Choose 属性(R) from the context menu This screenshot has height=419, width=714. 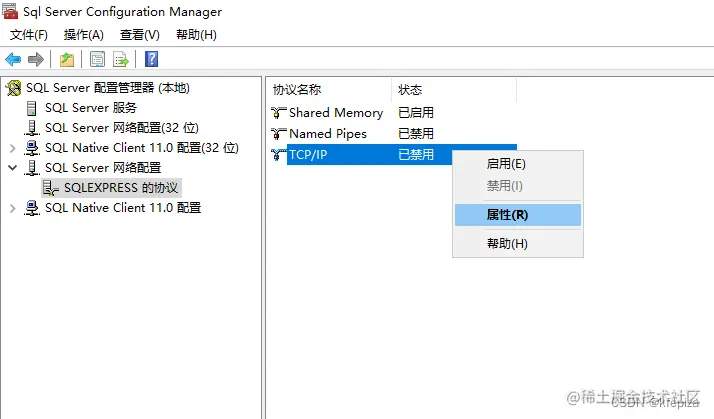[x=518, y=215]
